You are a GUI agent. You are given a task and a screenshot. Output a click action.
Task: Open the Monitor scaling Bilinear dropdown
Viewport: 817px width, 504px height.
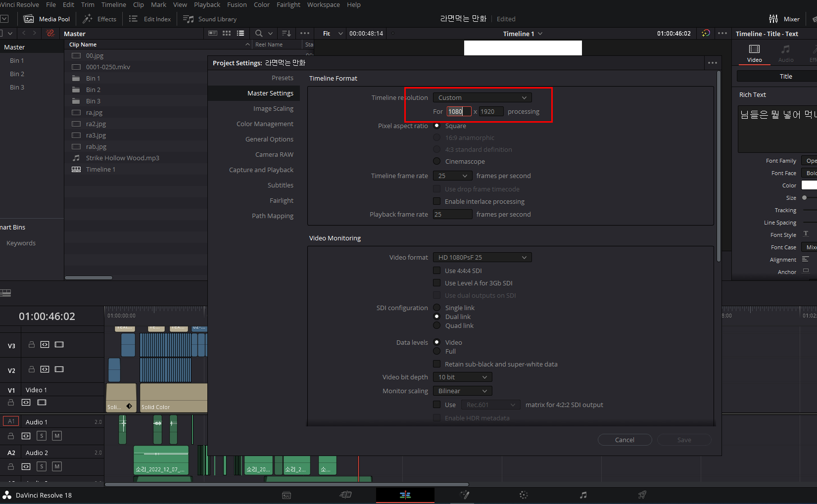462,391
